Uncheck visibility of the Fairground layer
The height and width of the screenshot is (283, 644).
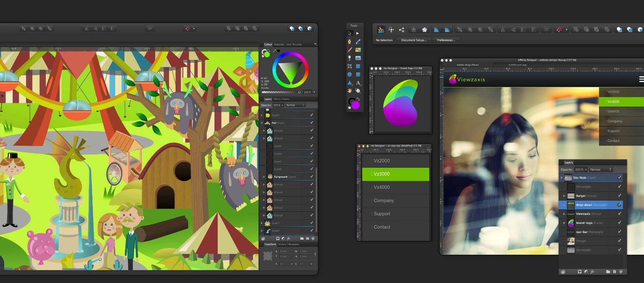[x=311, y=176]
